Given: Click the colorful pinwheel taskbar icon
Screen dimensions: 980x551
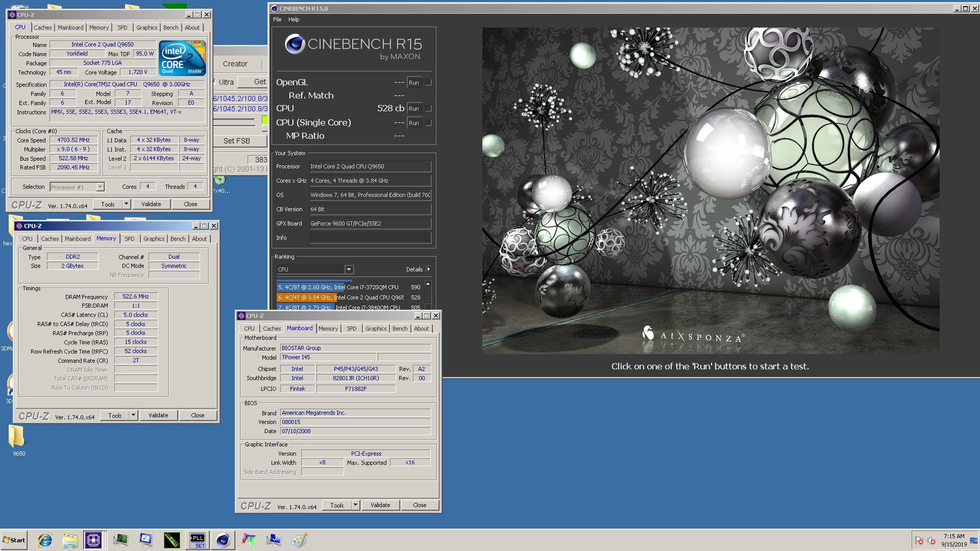Looking at the screenshot, I should (249, 540).
